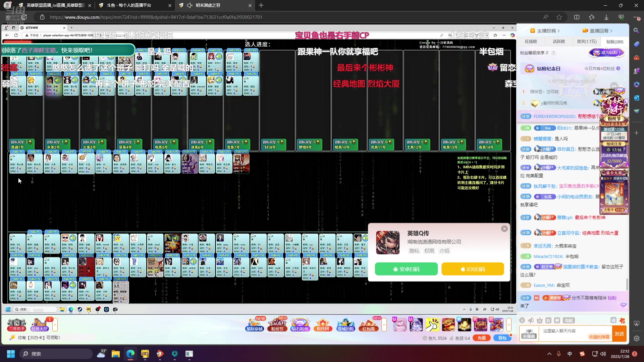Open Edge split screen icon
Viewport: 644px width, 362px height.
[577, 17]
